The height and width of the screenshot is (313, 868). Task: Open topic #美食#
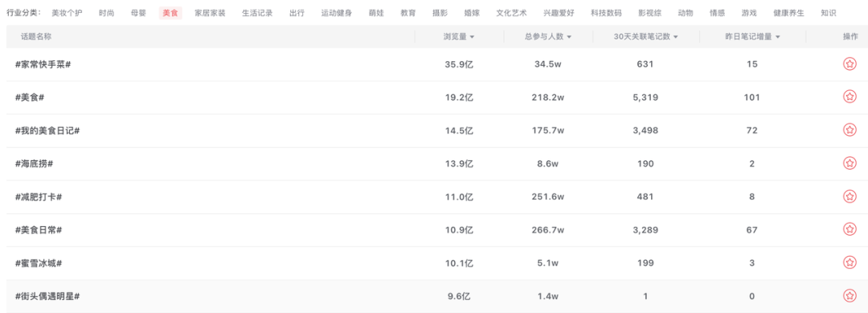click(x=30, y=97)
